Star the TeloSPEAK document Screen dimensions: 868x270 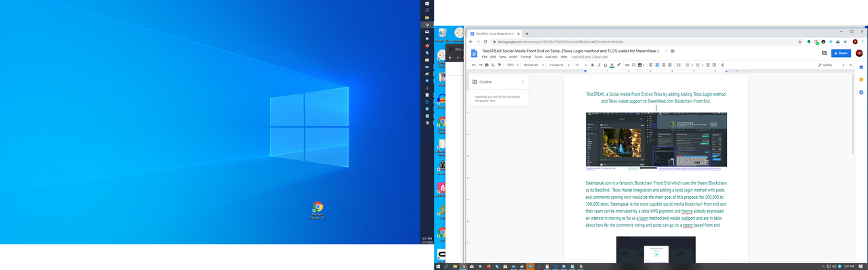(666, 51)
